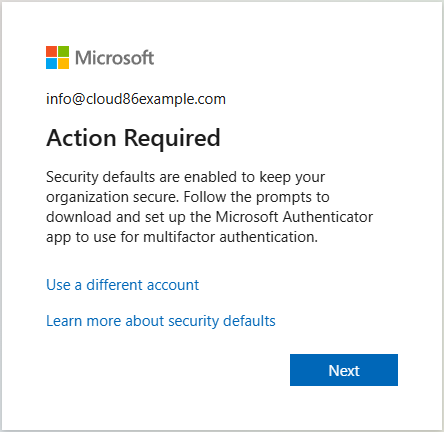Viewport: 444px width, 432px height.
Task: Click the 'multifactor authentication' phrase
Action: (231, 237)
